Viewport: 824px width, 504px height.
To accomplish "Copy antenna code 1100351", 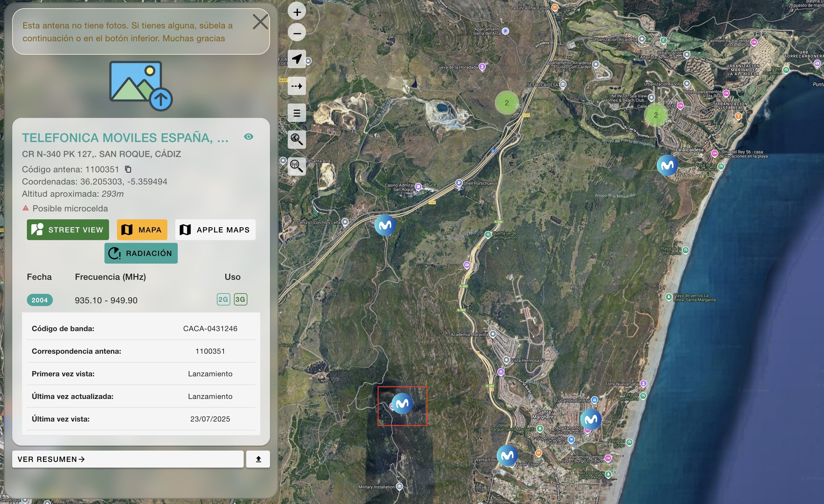I will pos(128,169).
